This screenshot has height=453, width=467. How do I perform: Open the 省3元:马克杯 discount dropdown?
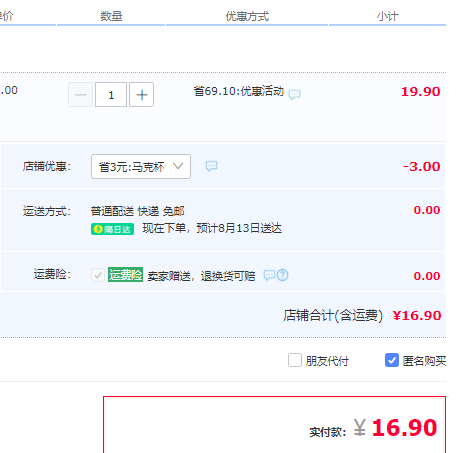click(x=141, y=166)
